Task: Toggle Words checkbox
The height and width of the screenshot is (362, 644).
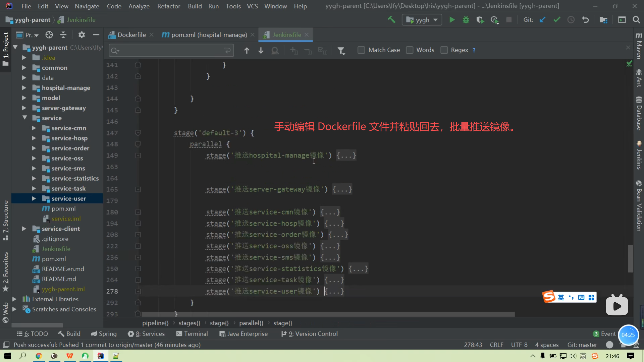Action: pyautogui.click(x=410, y=50)
